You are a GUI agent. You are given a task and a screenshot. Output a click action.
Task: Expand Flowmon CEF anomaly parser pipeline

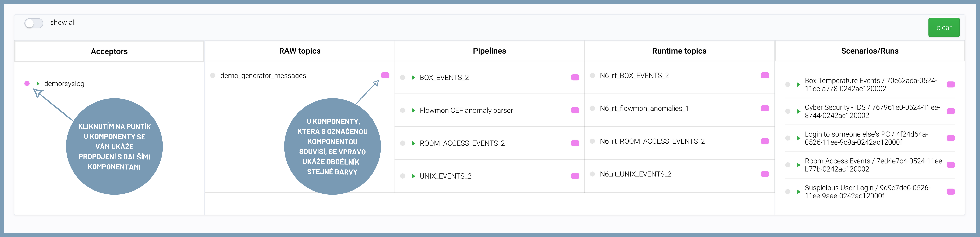[x=414, y=111]
